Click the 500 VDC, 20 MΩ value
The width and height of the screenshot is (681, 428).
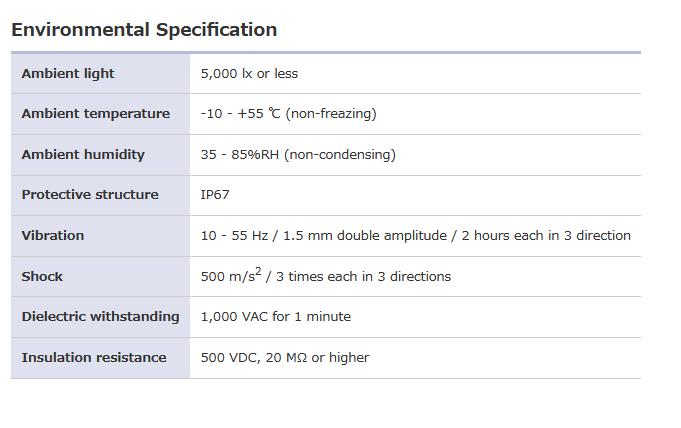tap(284, 358)
